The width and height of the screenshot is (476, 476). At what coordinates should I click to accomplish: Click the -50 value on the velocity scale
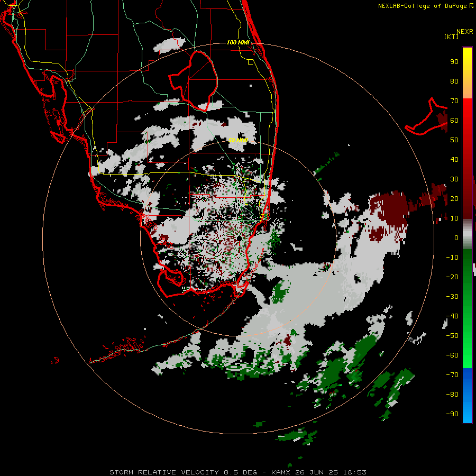tap(452, 336)
